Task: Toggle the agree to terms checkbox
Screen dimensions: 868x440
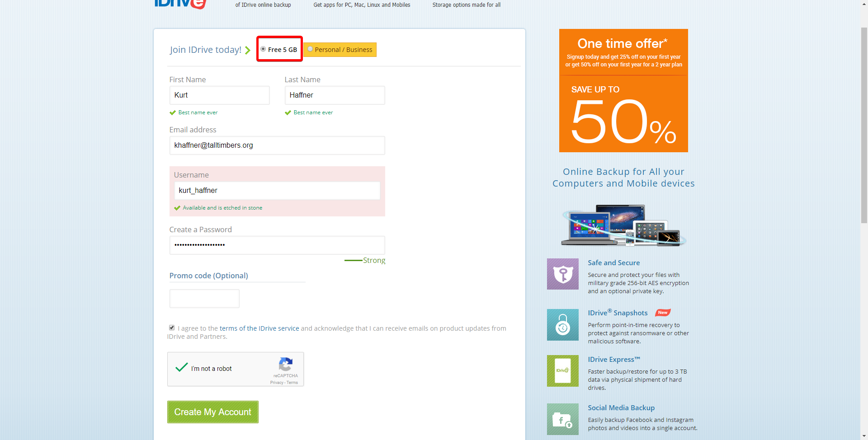Action: click(x=172, y=328)
